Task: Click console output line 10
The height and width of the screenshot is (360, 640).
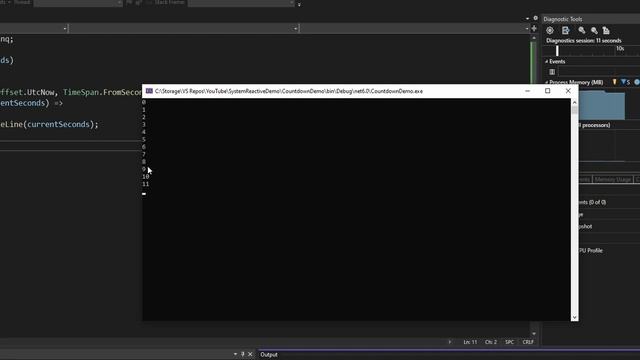Action: pyautogui.click(x=146, y=177)
